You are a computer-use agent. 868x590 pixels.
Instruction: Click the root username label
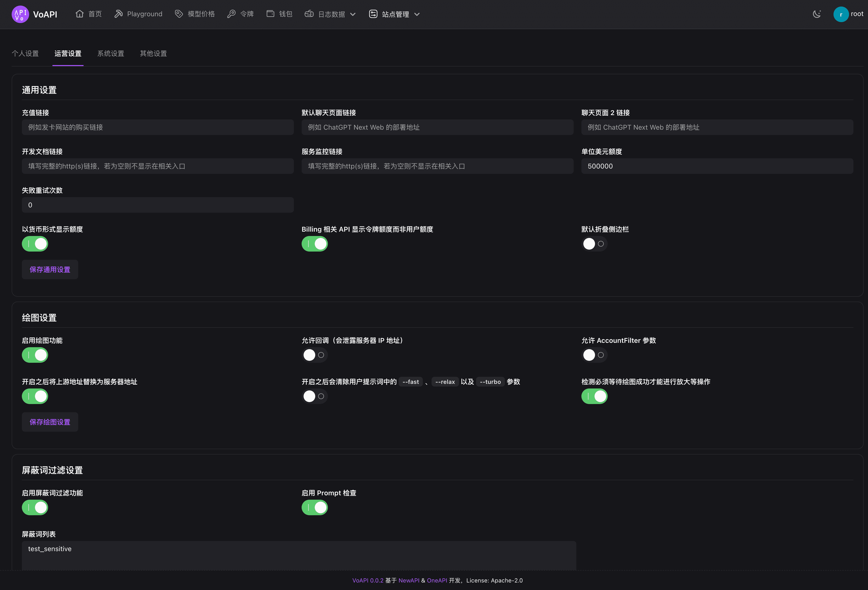(857, 14)
